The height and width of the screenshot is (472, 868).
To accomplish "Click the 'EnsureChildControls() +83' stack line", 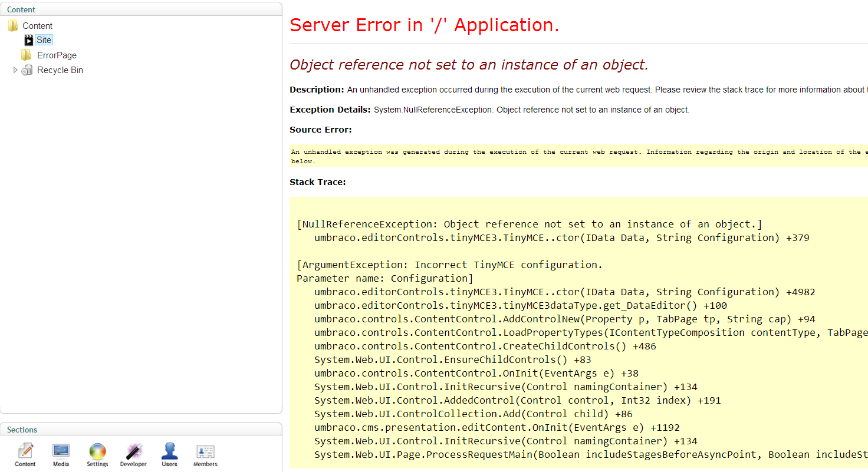I will pos(453,359).
